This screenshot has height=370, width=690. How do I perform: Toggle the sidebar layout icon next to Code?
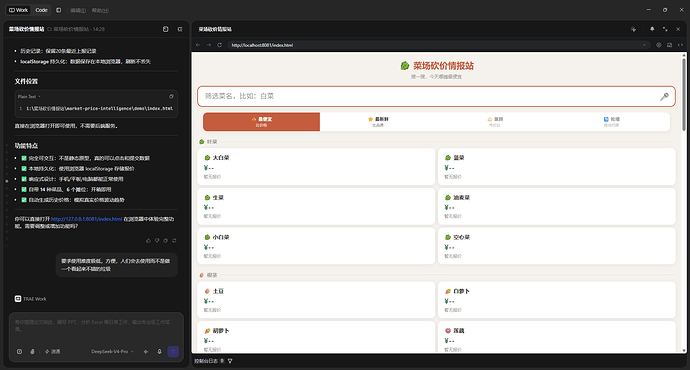(59, 10)
